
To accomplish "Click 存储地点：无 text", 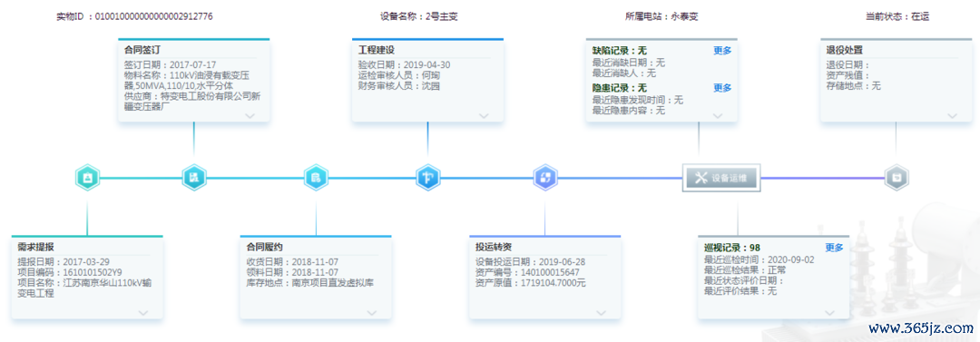I will [x=853, y=86].
